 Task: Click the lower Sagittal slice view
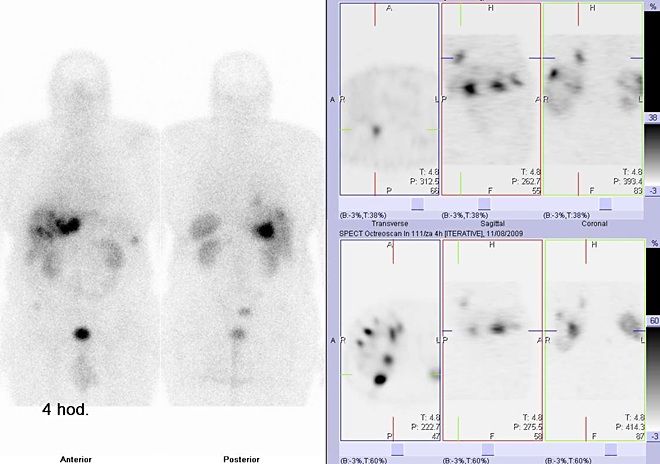[491, 340]
